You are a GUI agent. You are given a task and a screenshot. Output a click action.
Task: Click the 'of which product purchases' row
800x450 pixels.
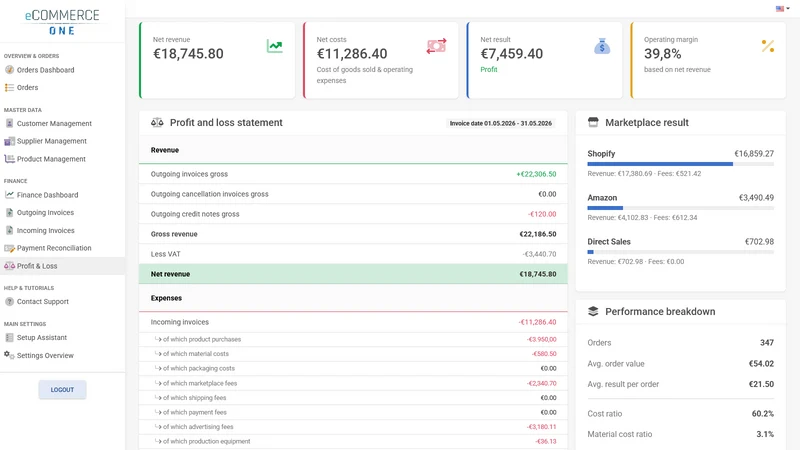coord(353,339)
